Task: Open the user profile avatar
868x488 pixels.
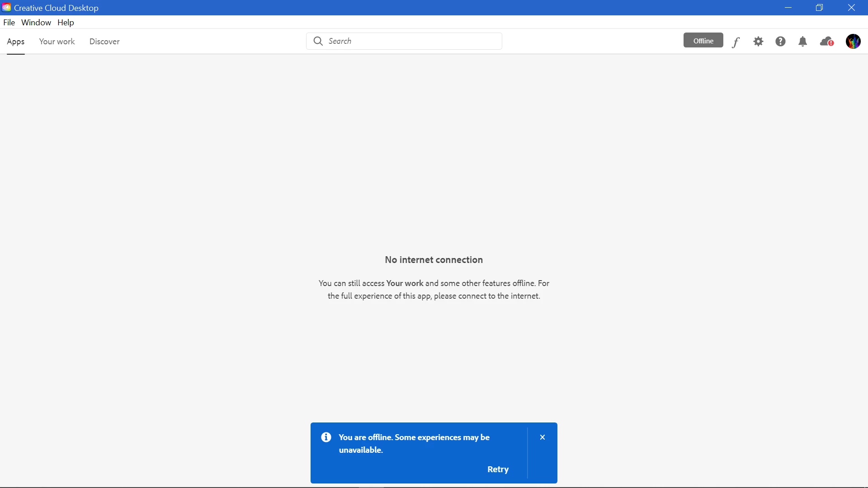Action: point(853,42)
